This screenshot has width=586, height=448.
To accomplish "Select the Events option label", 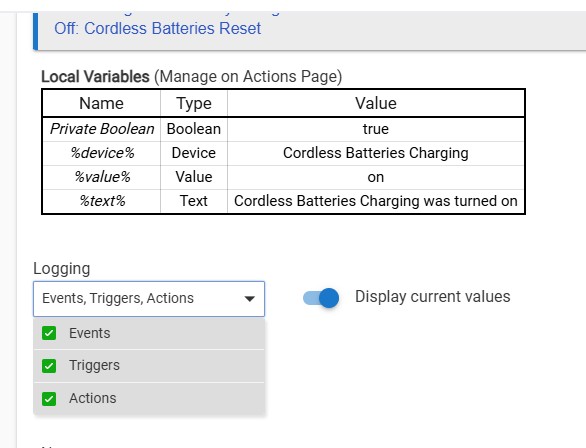I will click(x=90, y=333).
